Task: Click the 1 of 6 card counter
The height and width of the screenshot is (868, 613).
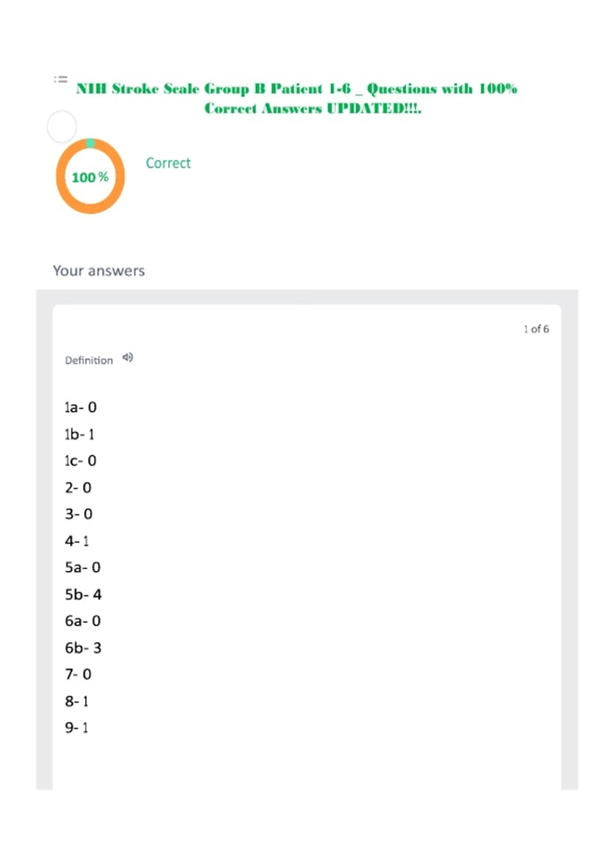Action: (536, 329)
